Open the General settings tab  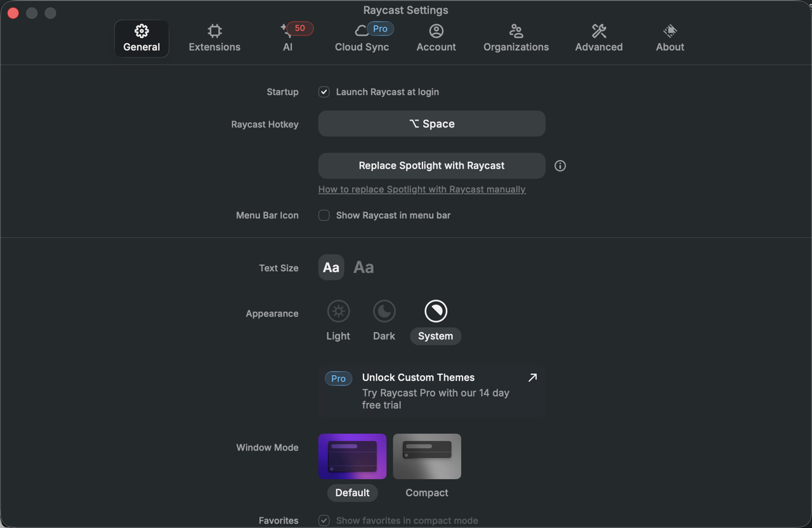(x=141, y=39)
